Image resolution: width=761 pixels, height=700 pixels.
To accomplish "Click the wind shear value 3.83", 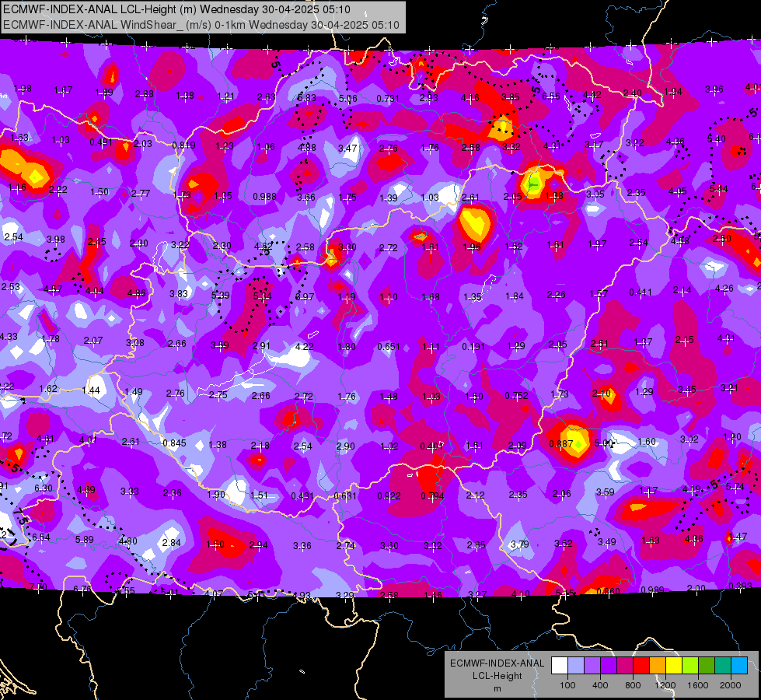I will (x=179, y=293).
